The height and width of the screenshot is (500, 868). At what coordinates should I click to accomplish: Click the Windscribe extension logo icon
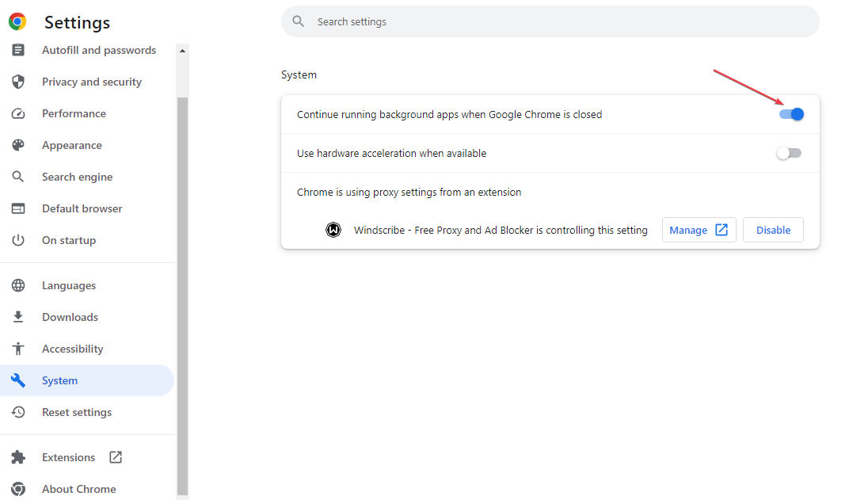click(x=333, y=230)
